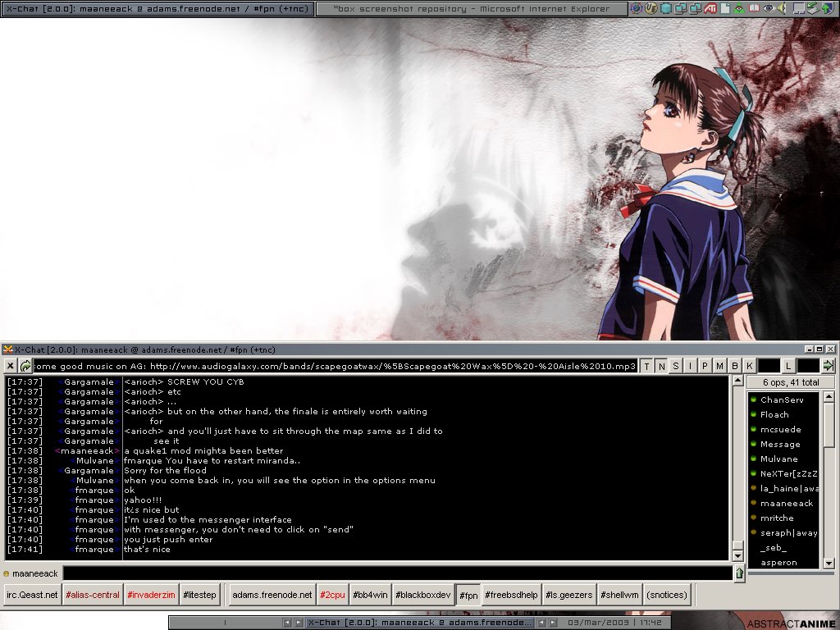
Task: Toggle channel mode M (moderated)
Action: point(720,366)
